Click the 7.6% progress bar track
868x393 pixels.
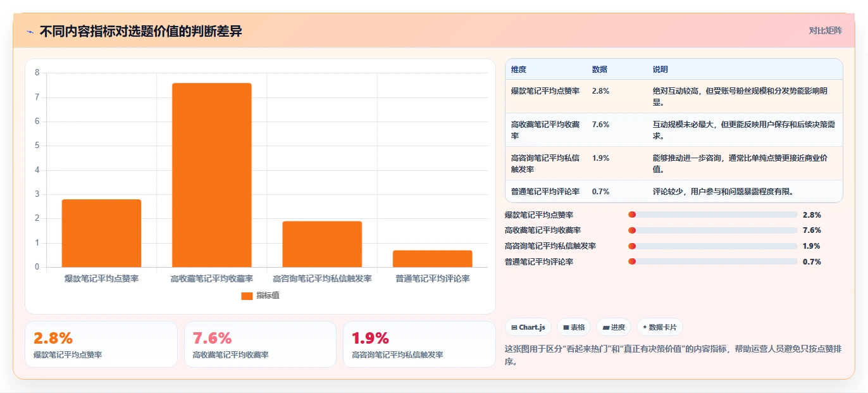(713, 230)
